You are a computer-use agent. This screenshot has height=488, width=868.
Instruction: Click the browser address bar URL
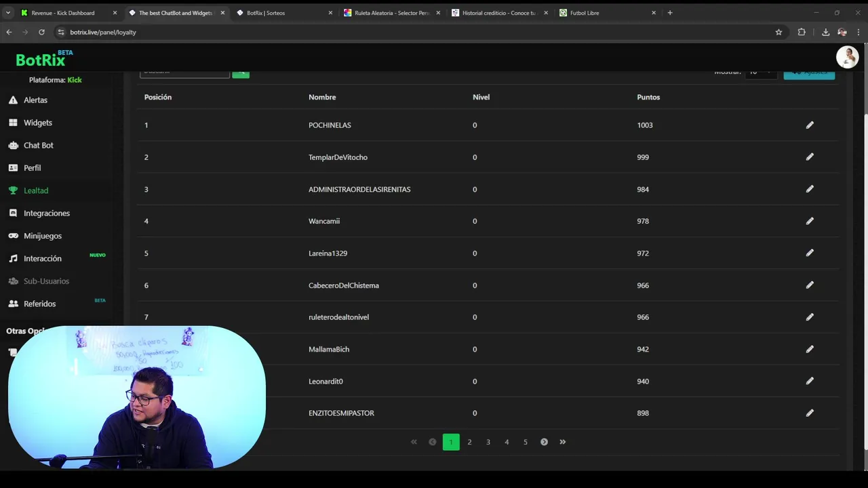coord(103,32)
